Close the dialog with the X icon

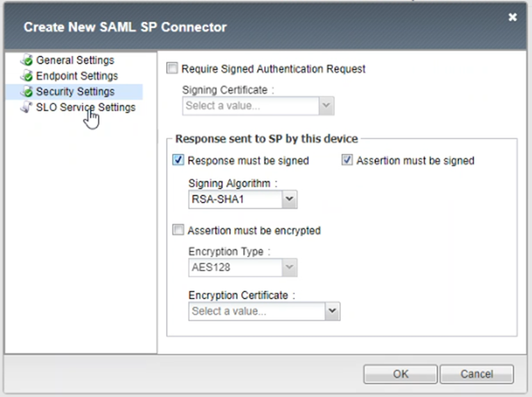[512, 17]
